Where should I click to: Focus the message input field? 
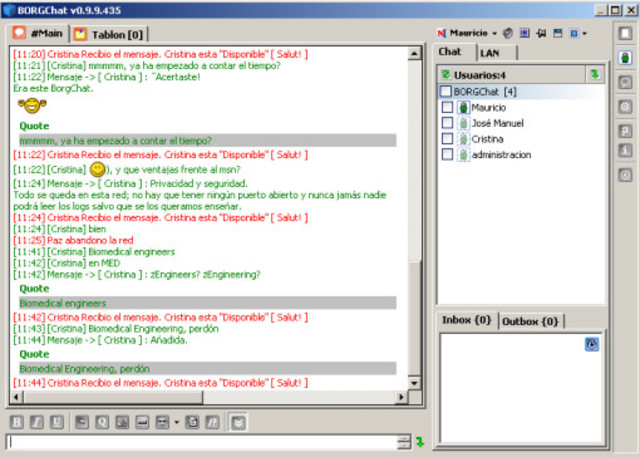(202, 442)
